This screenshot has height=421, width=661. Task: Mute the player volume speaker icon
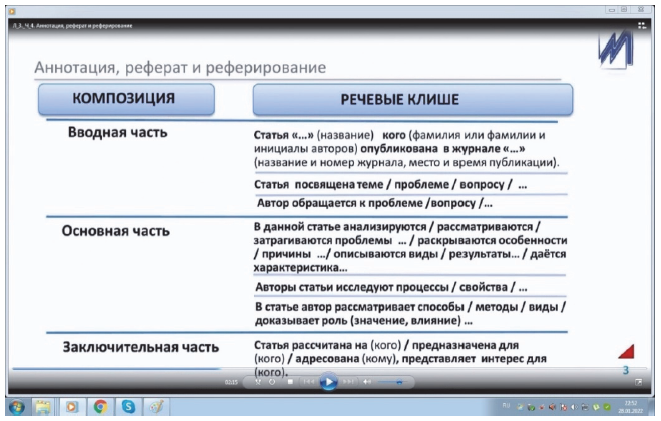[x=367, y=381]
